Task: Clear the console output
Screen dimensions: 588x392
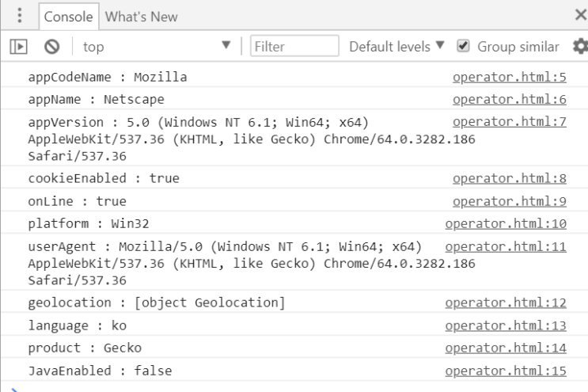Action: [47, 47]
